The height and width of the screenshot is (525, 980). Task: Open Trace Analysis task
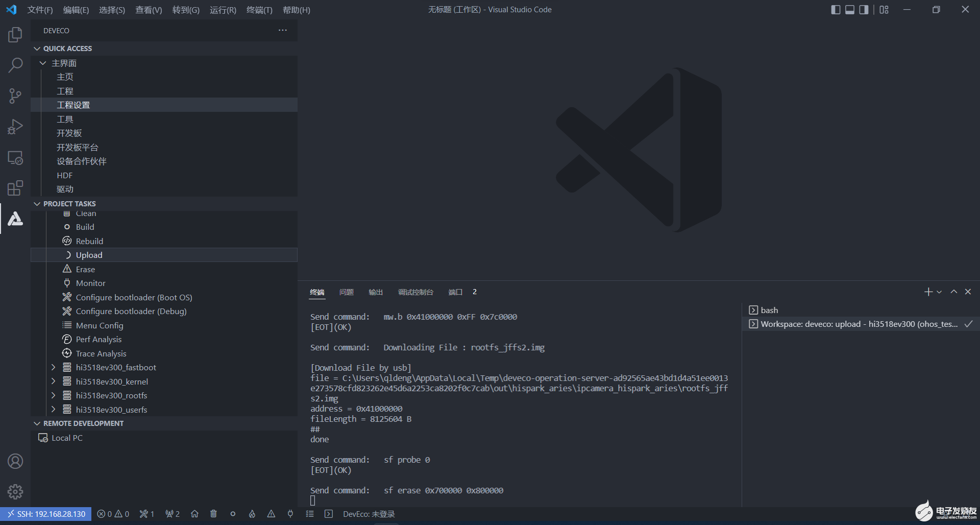click(164, 353)
